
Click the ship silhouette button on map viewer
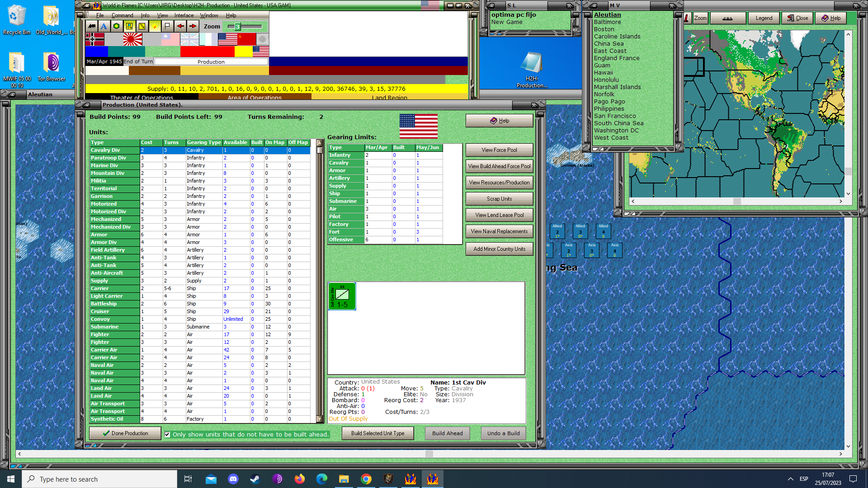(x=727, y=18)
